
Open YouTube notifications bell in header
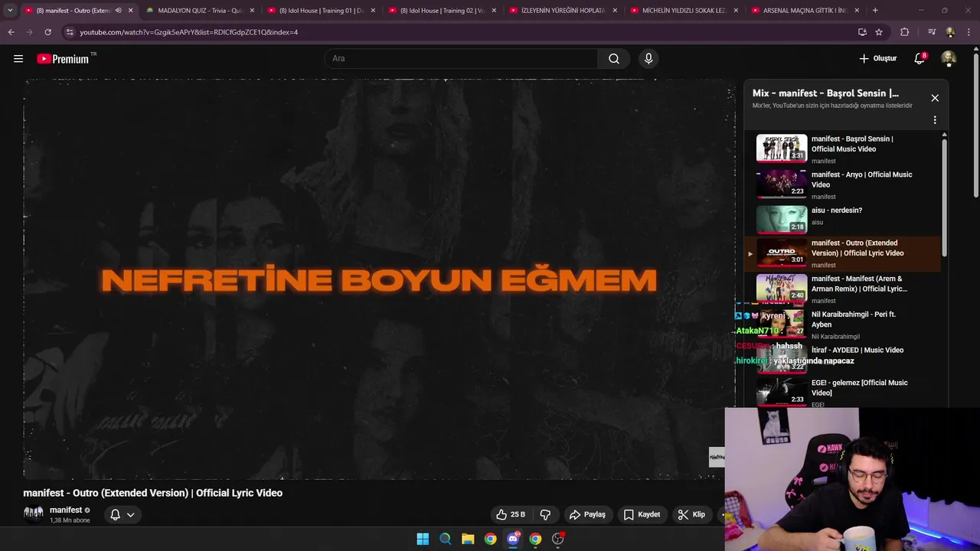(920, 59)
